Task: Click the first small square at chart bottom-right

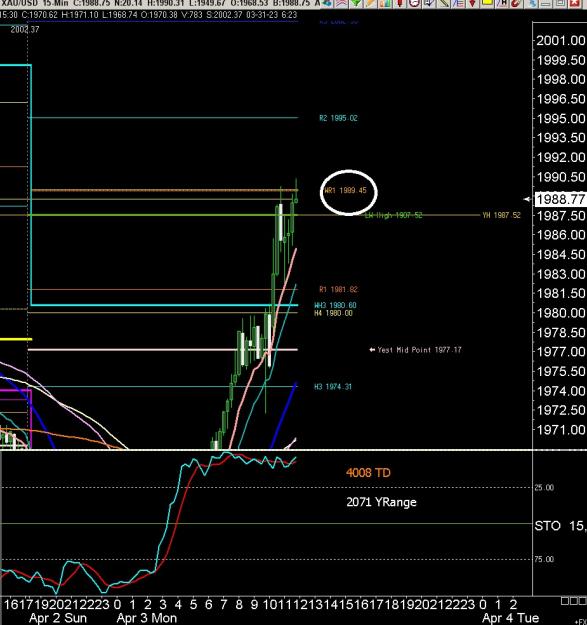Action: 564,601
